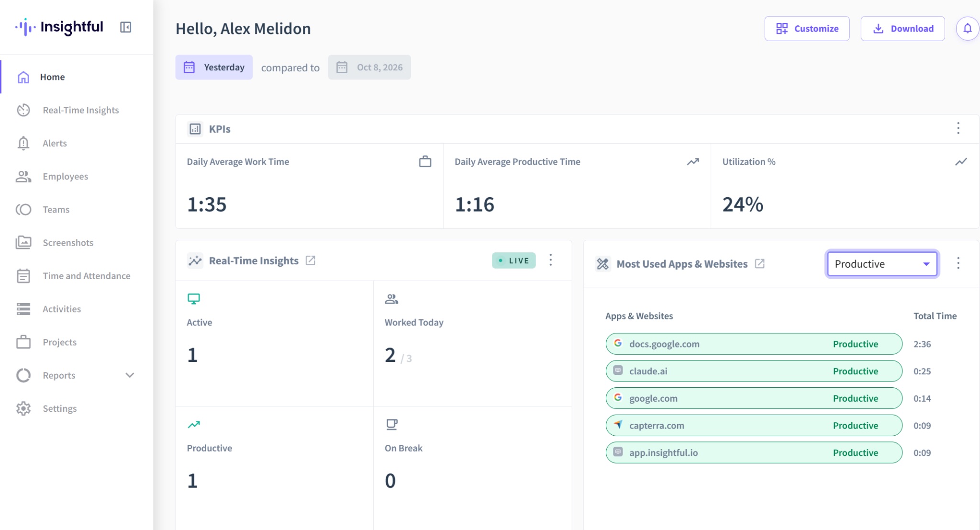Click the Active monitor icon
Viewport: 980px width, 530px height.
(x=194, y=299)
